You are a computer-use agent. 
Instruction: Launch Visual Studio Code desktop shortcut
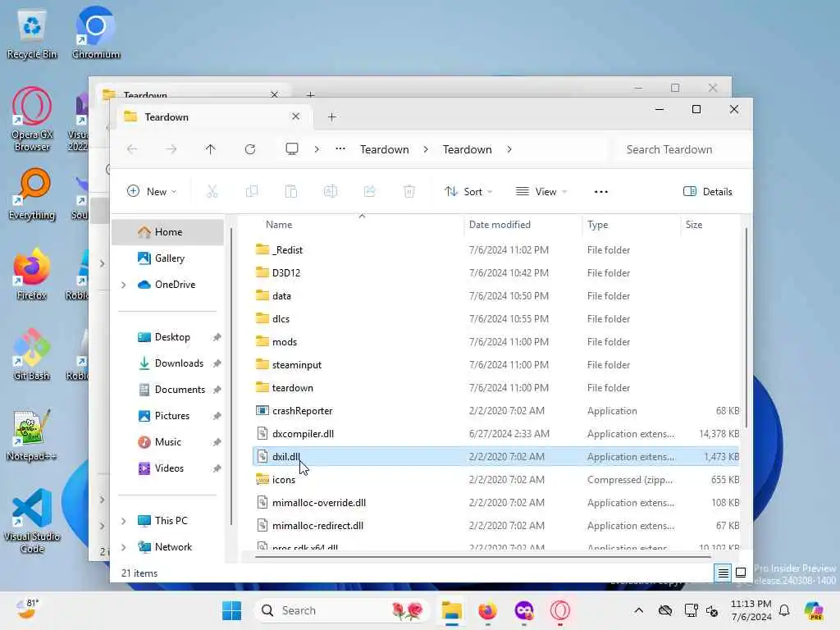[x=32, y=521]
